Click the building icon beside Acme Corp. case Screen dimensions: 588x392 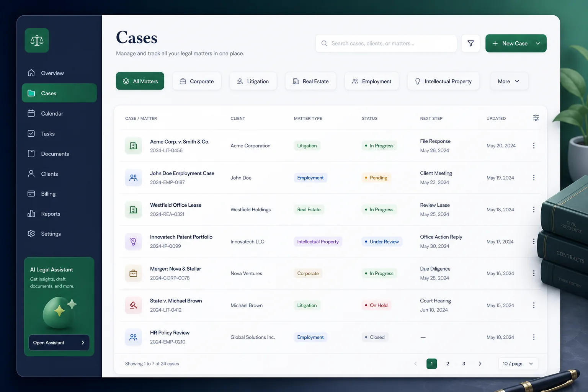[x=133, y=145]
